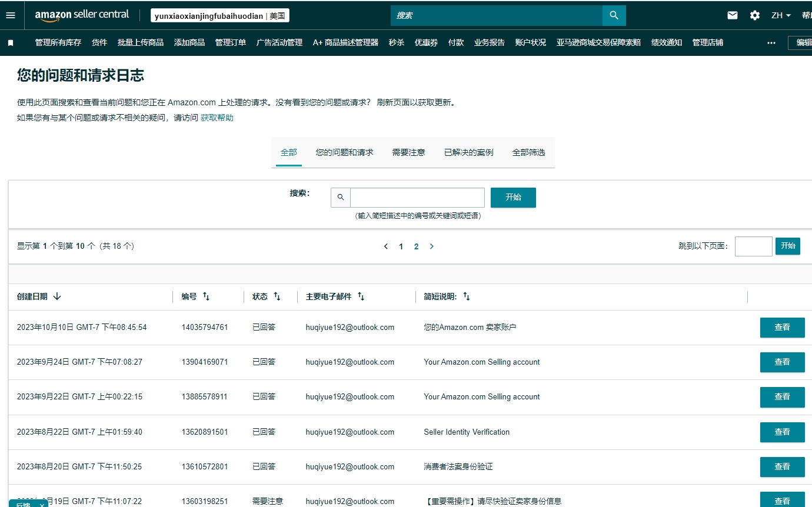
Task: View case 13610572801 with 查看 button
Action: [782, 467]
